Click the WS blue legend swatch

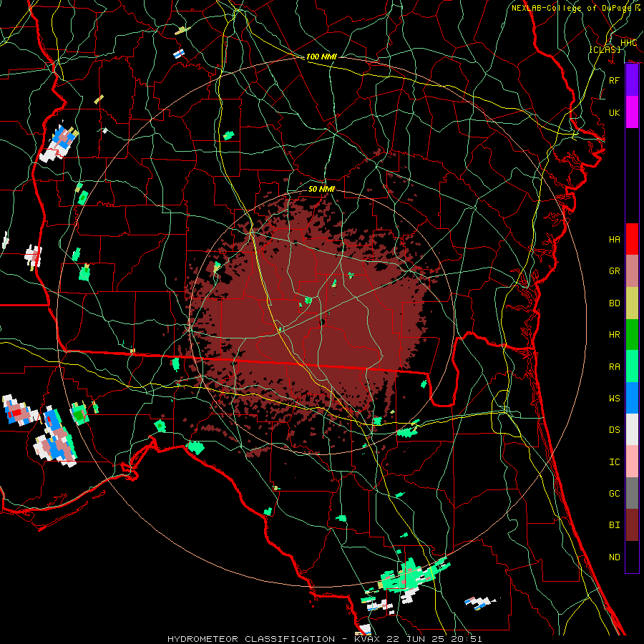pos(632,398)
